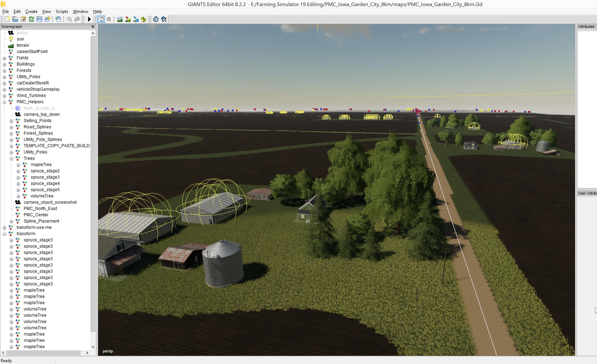Click the notepad edit file icon

[23, 19]
